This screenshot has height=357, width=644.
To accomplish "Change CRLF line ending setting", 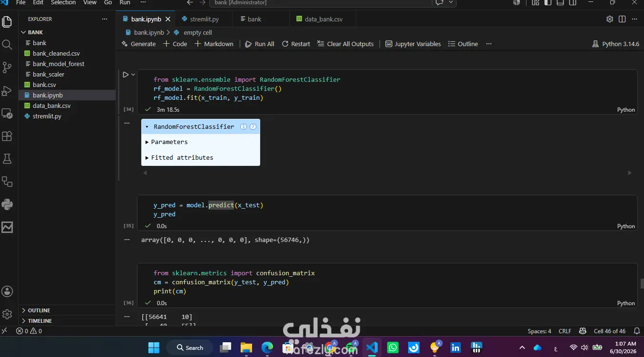I will point(565,331).
